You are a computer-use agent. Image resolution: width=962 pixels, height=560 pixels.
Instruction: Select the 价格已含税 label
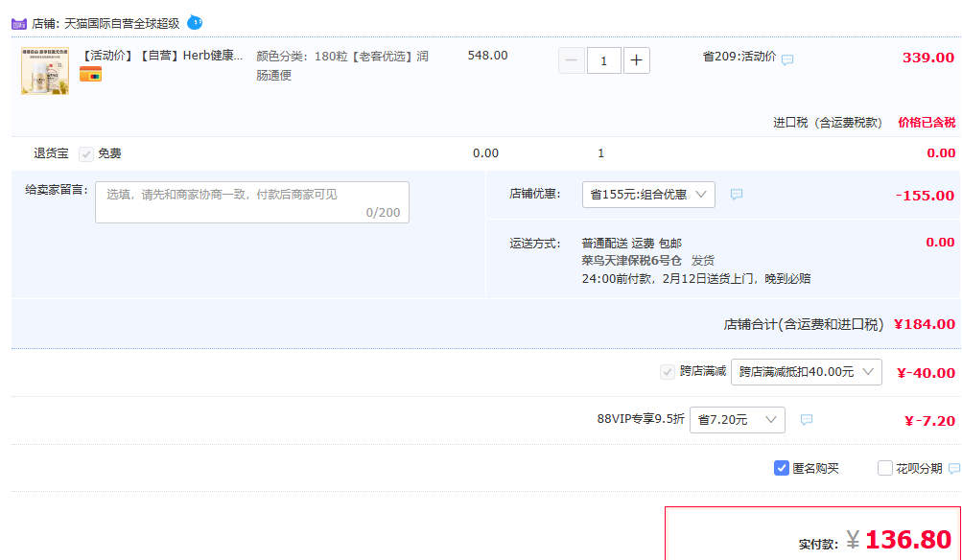pos(927,122)
